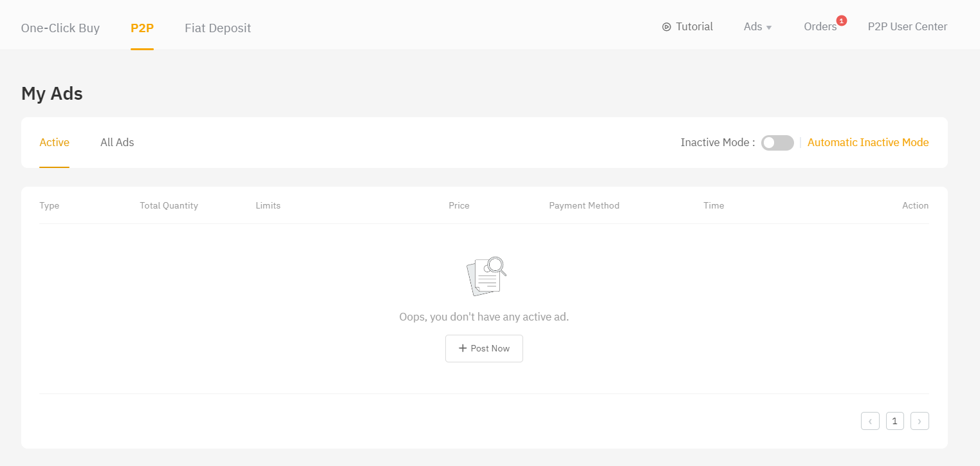Go to P2P User Center

pyautogui.click(x=907, y=27)
